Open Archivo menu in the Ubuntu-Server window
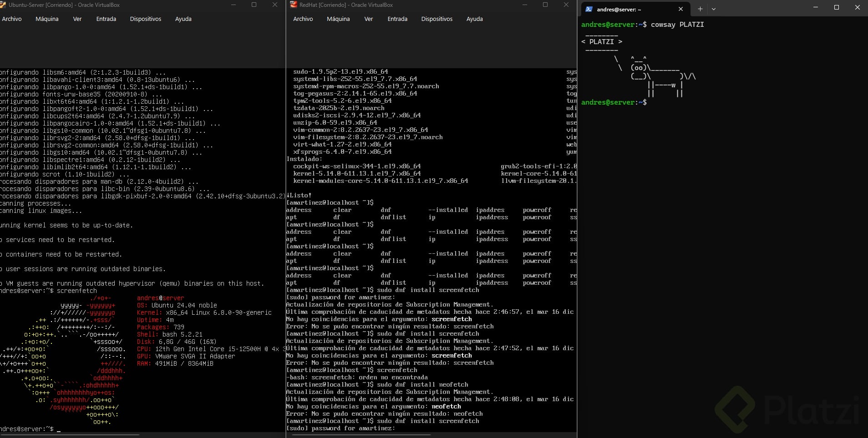The image size is (868, 438). point(12,19)
